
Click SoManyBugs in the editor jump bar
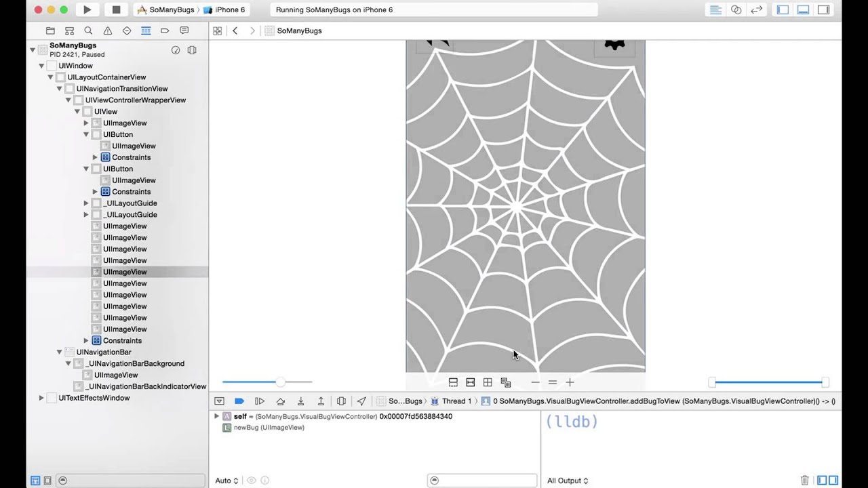pos(294,30)
